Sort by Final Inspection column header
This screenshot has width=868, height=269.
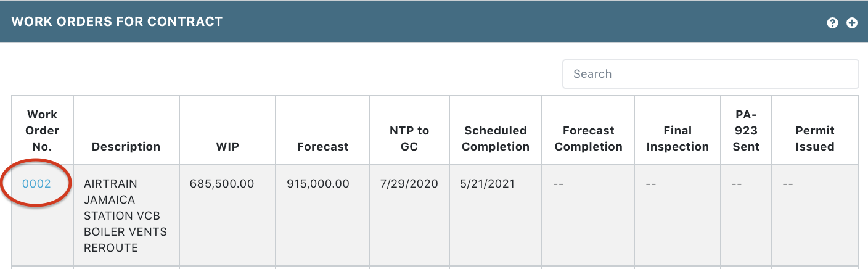point(678,139)
